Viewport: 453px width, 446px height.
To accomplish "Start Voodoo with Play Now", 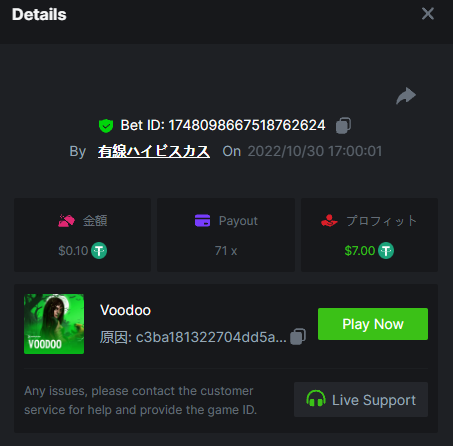I will click(x=373, y=324).
